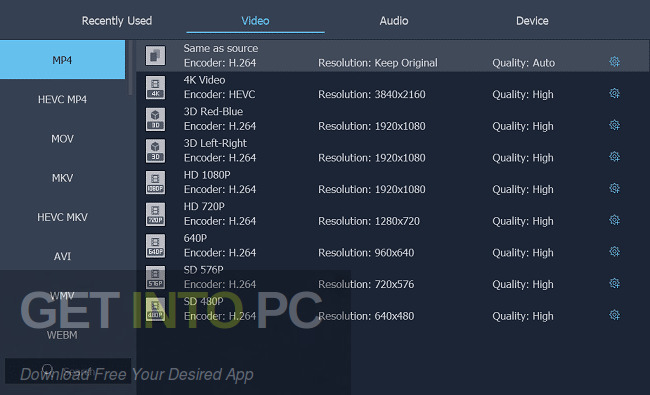Open settings gear for SD 480P preset
The image size is (650, 395).
tap(614, 315)
